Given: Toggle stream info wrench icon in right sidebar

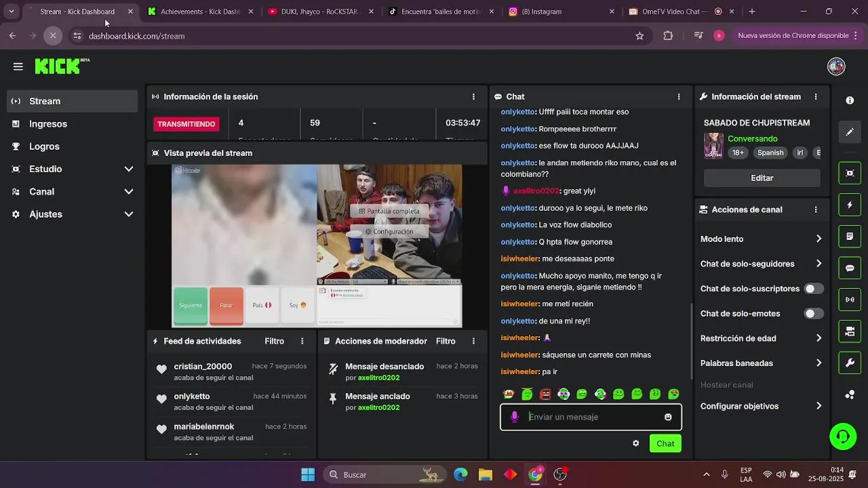Looking at the screenshot, I should point(850,363).
